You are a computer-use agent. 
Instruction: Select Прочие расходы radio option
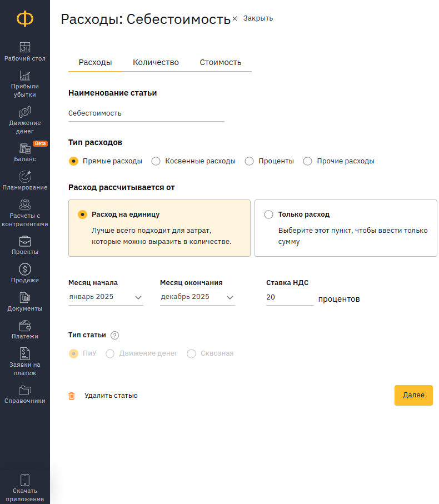307,161
